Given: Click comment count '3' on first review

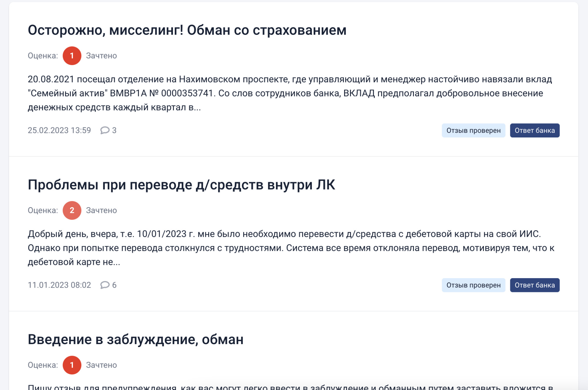Looking at the screenshot, I should point(114,130).
